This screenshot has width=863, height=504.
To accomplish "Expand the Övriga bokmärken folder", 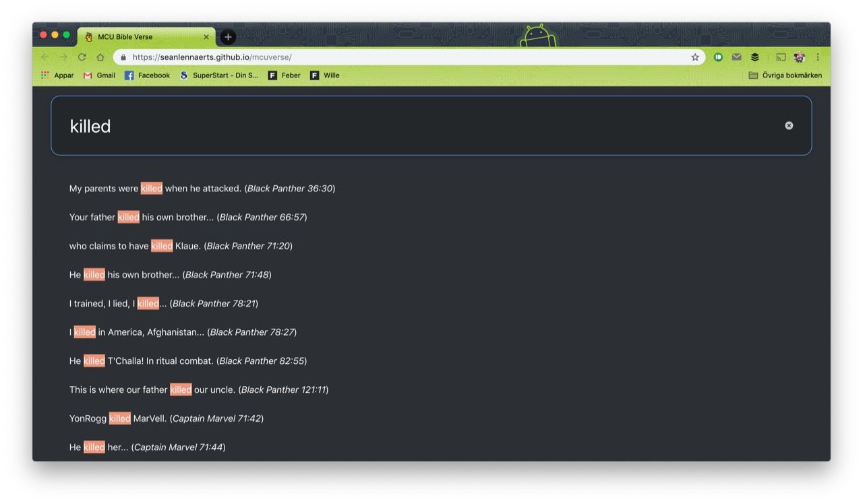I will pyautogui.click(x=785, y=75).
